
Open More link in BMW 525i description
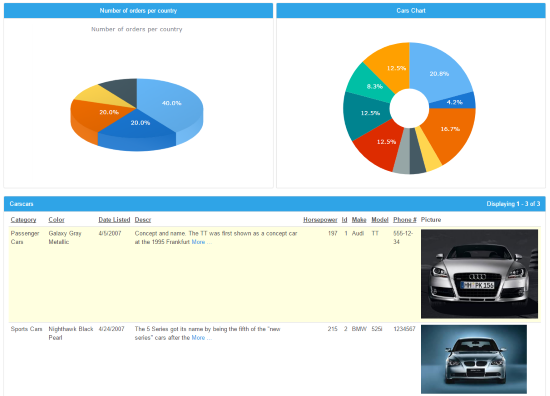click(201, 338)
